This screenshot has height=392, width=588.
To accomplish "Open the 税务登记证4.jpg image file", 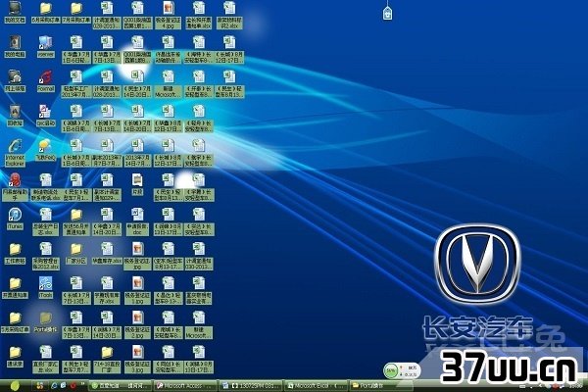I will click(168, 15).
